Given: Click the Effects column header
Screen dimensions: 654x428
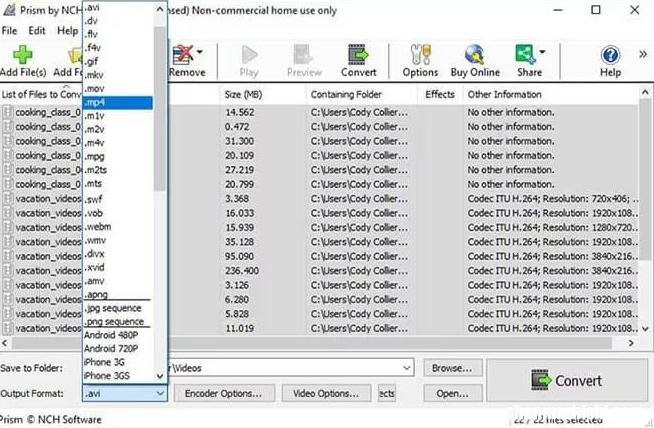Looking at the screenshot, I should (440, 94).
